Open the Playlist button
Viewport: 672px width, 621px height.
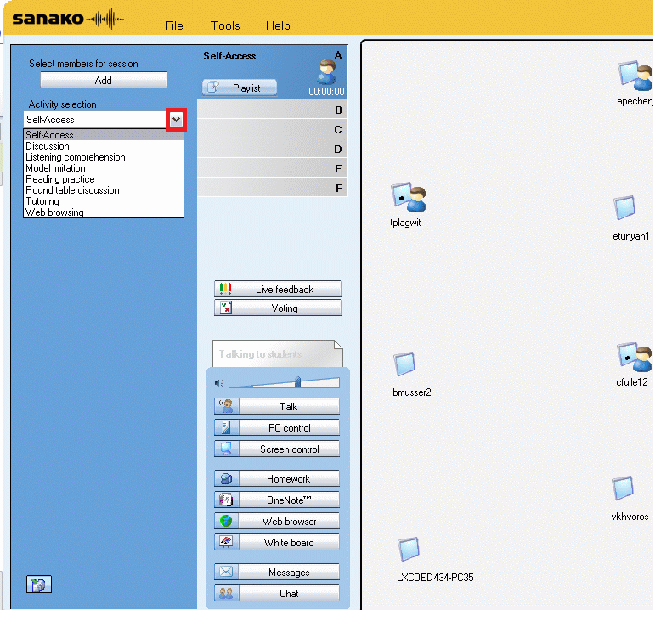pyautogui.click(x=240, y=88)
